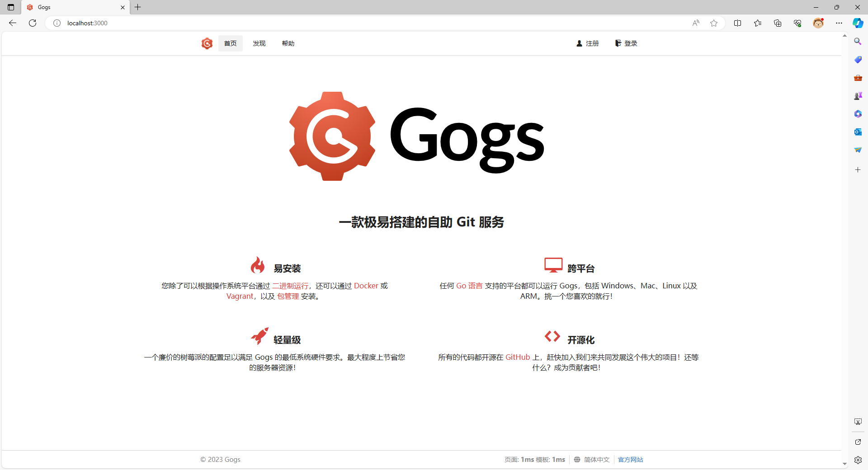Open the 首页 home menu item
The image size is (868, 470).
pos(231,43)
